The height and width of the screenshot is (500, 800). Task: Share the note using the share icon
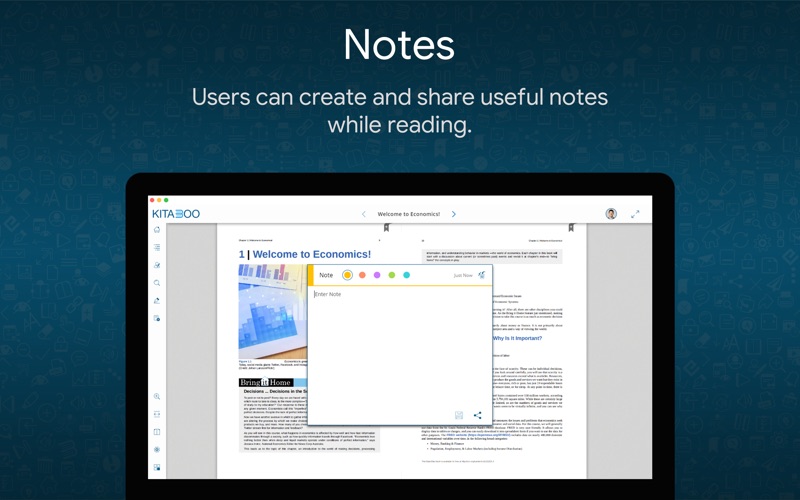click(x=478, y=415)
